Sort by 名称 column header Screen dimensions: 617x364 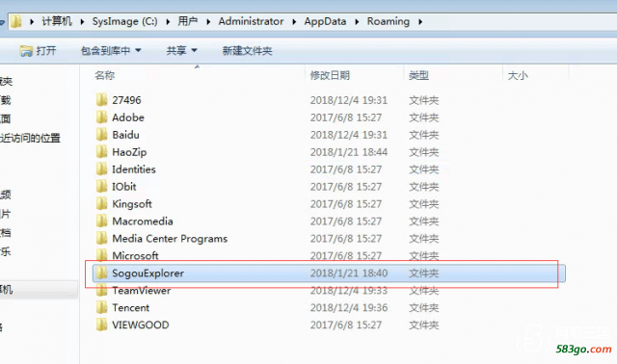pyautogui.click(x=105, y=75)
